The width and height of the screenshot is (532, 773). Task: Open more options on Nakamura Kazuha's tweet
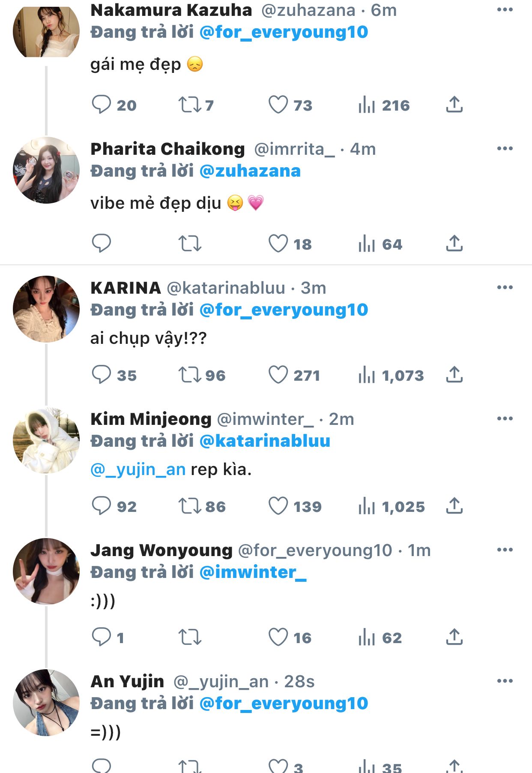(505, 10)
